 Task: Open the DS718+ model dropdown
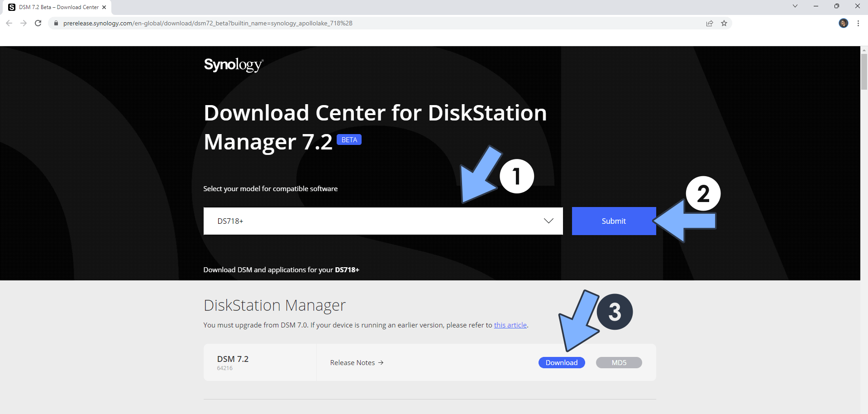click(x=383, y=221)
